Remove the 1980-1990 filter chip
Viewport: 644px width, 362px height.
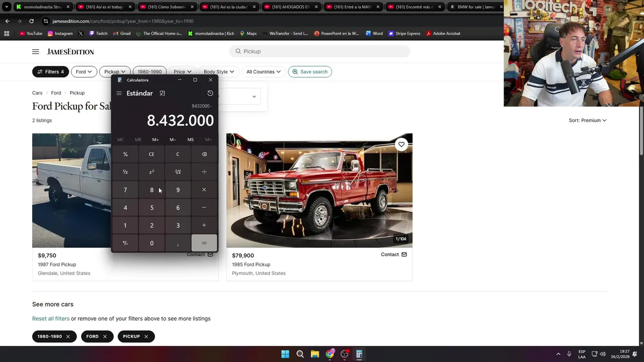pos(68,336)
